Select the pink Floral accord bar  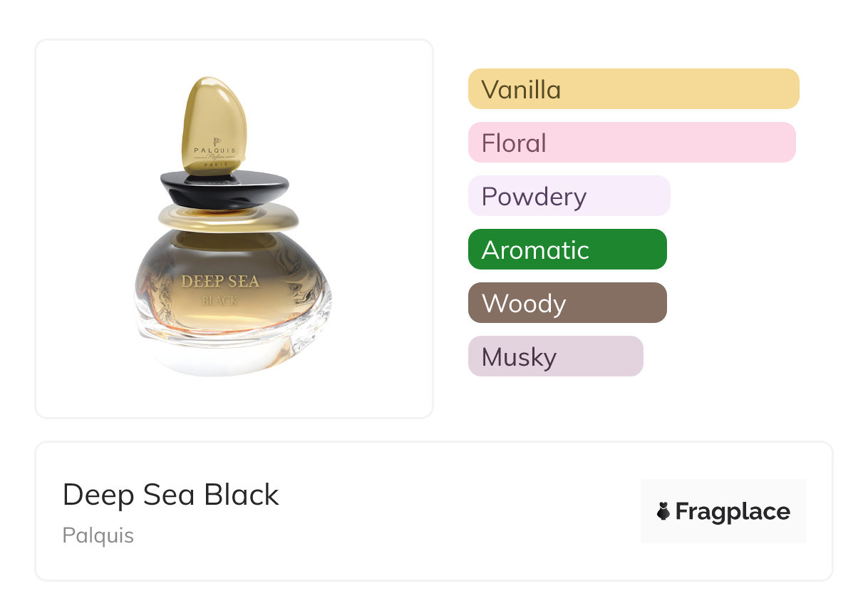pyautogui.click(x=631, y=143)
